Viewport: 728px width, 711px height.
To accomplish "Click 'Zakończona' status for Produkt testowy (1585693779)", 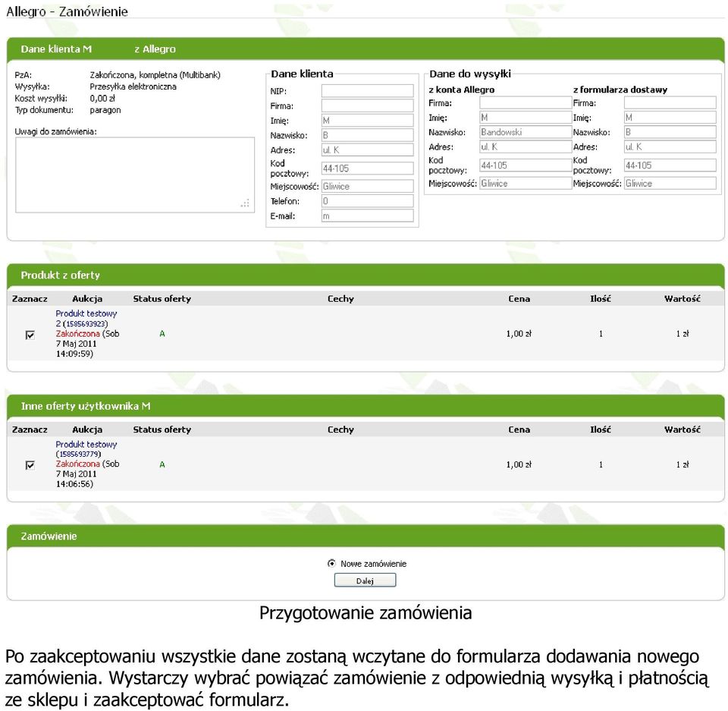I will coord(77,464).
